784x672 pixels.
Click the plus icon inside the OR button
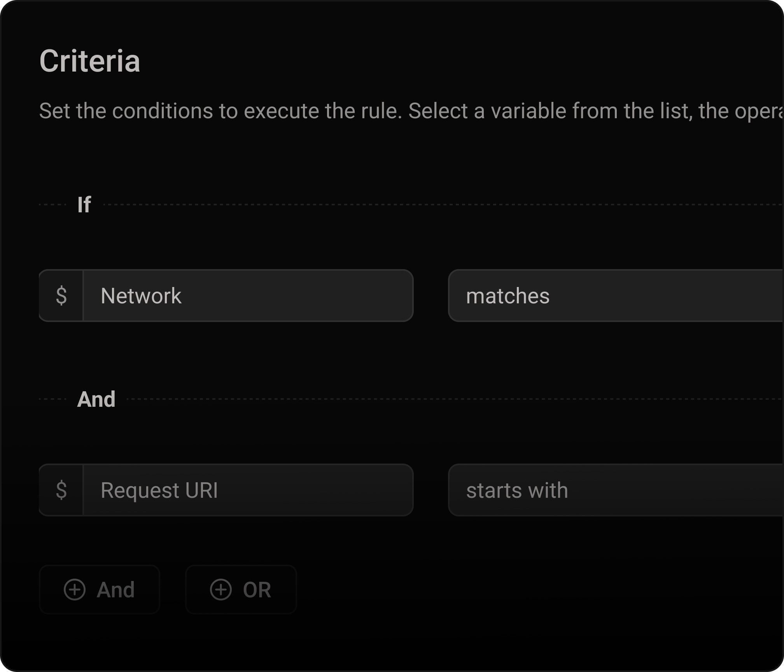coord(220,589)
